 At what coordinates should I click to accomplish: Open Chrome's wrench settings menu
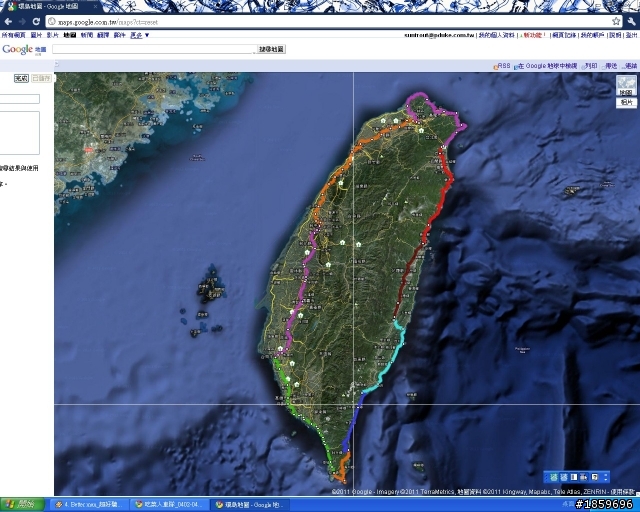pos(631,21)
